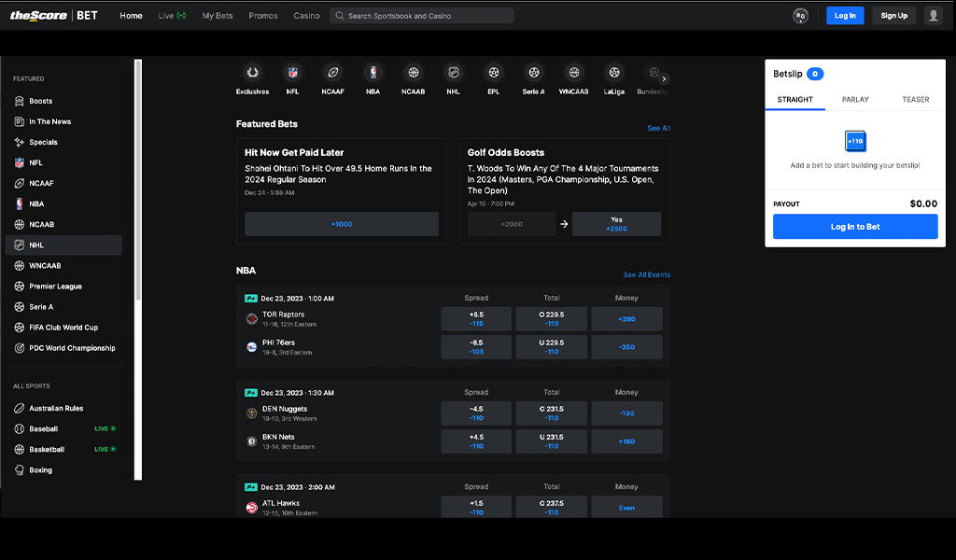This screenshot has width=956, height=560.
Task: Open Serie A in the sidebar
Action: (x=64, y=307)
